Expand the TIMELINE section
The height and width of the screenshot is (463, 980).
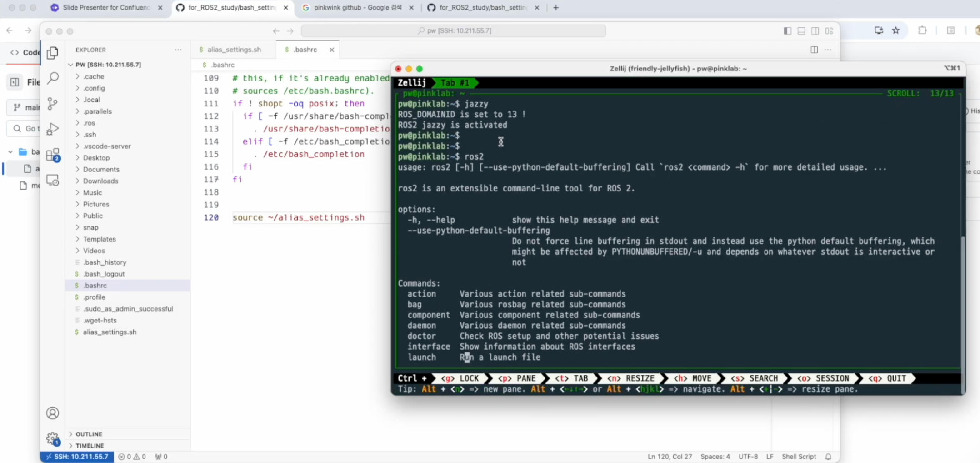[90, 446]
